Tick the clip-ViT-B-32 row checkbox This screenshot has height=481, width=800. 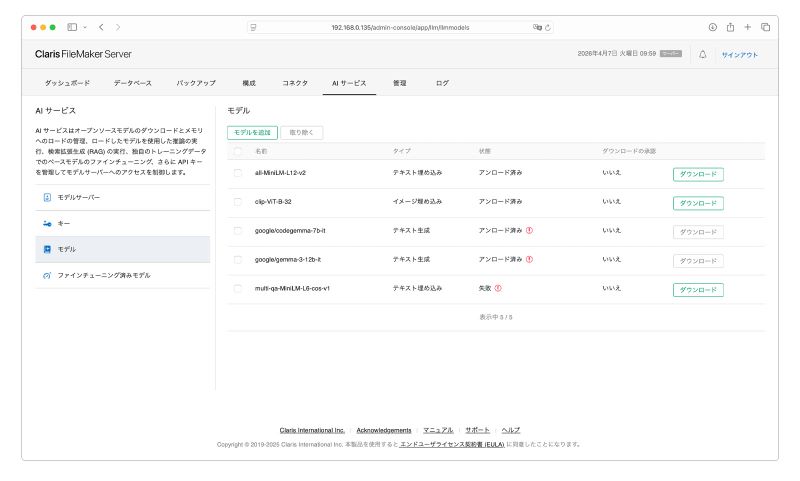tap(238, 202)
